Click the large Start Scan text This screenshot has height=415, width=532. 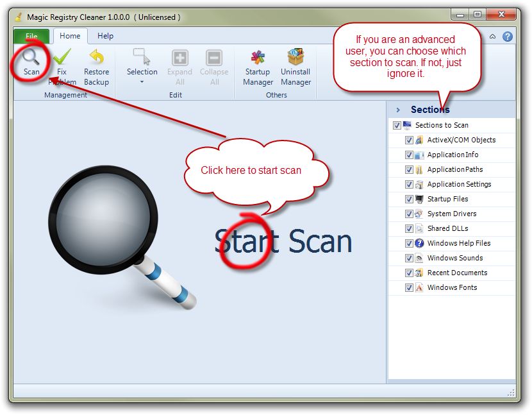click(x=284, y=242)
